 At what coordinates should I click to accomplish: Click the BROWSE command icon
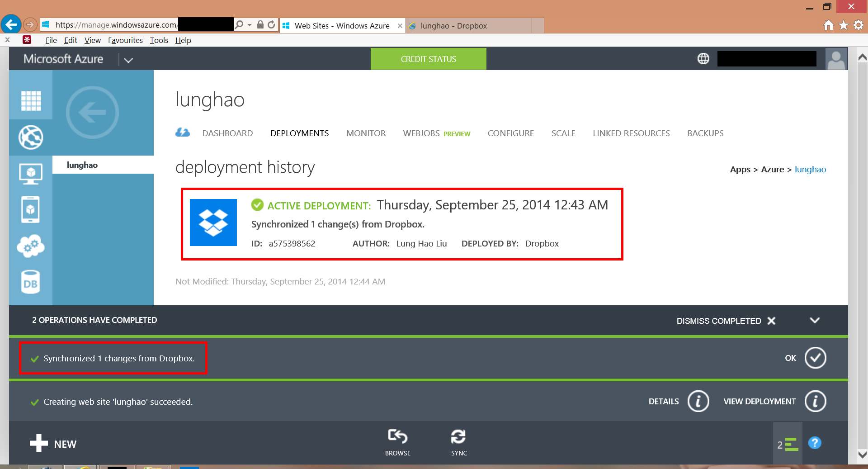(398, 436)
